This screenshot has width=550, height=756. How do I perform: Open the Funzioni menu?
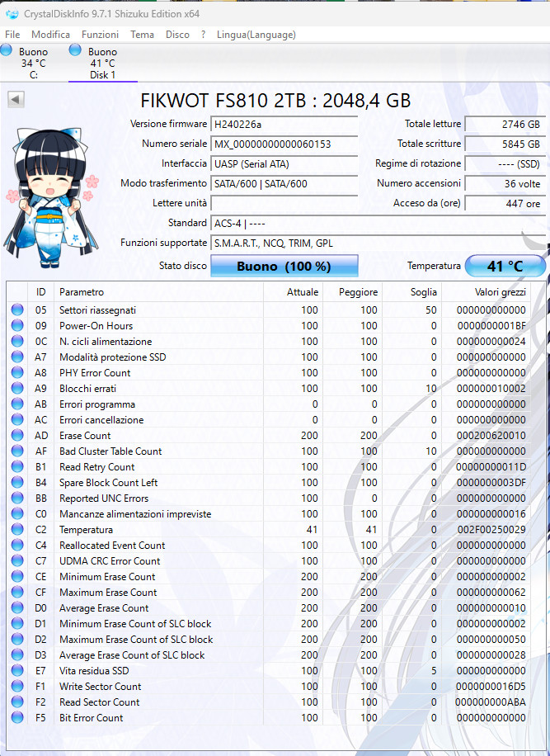click(100, 35)
